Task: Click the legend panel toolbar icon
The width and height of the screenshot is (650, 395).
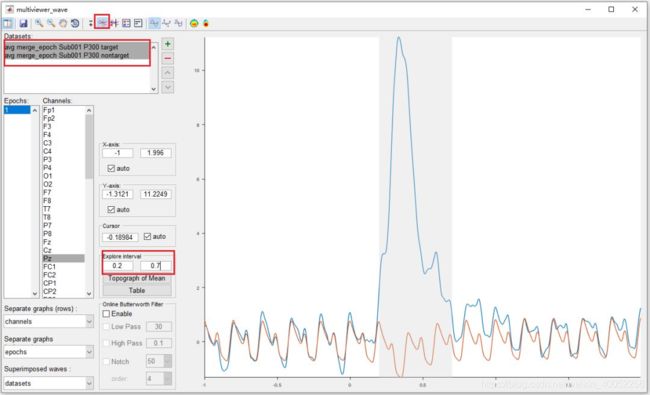Action: 138,23
